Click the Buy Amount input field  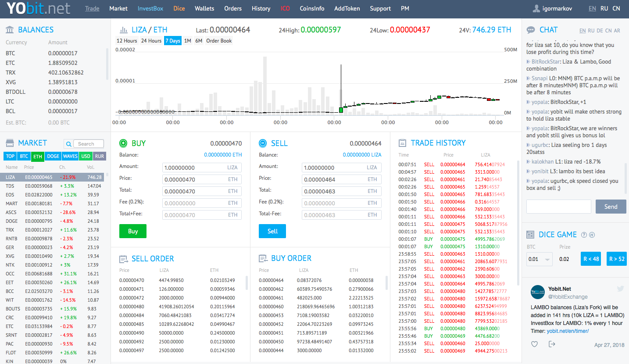[x=202, y=168]
